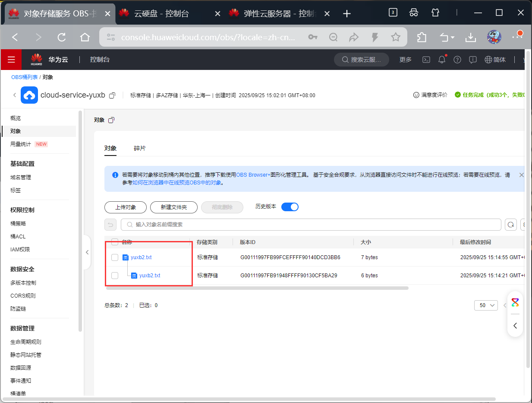Viewport: 532px width, 403px height.
Task: Bookmark this page with star
Action: click(x=396, y=38)
